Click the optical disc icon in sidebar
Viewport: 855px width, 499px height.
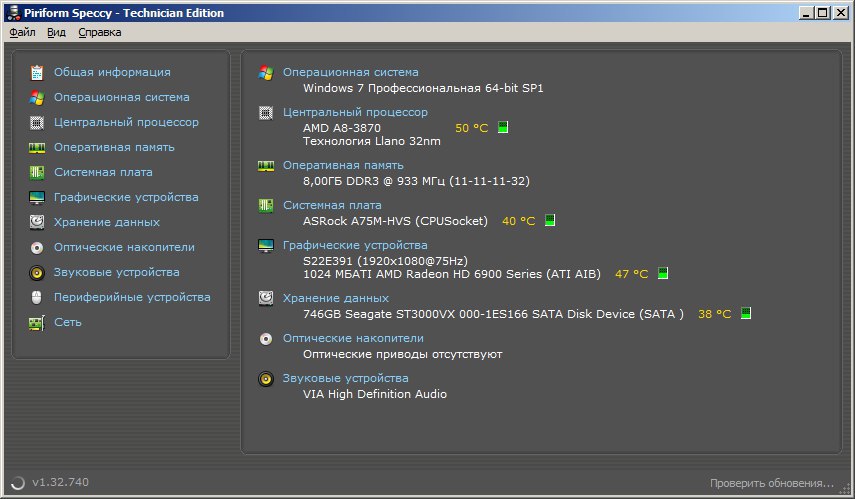click(x=37, y=248)
